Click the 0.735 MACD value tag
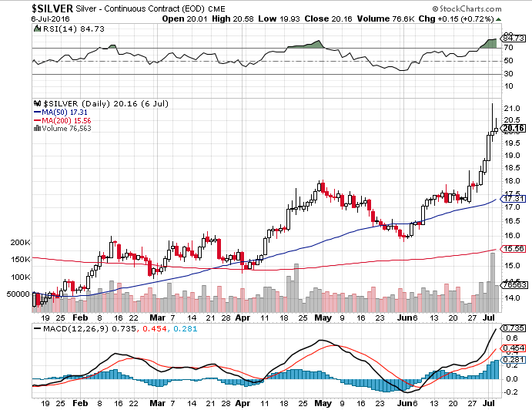532x410 pixels. [512, 328]
